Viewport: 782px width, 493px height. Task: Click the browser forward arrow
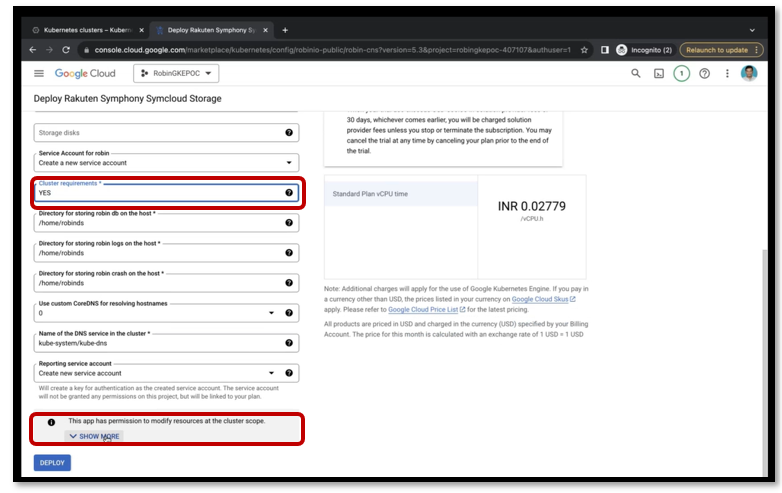(x=49, y=50)
